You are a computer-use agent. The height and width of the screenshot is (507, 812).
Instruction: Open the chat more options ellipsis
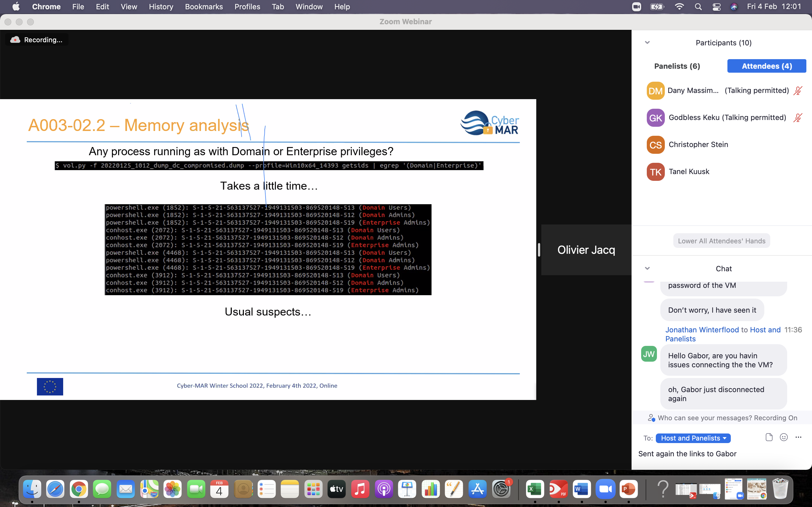point(798,437)
